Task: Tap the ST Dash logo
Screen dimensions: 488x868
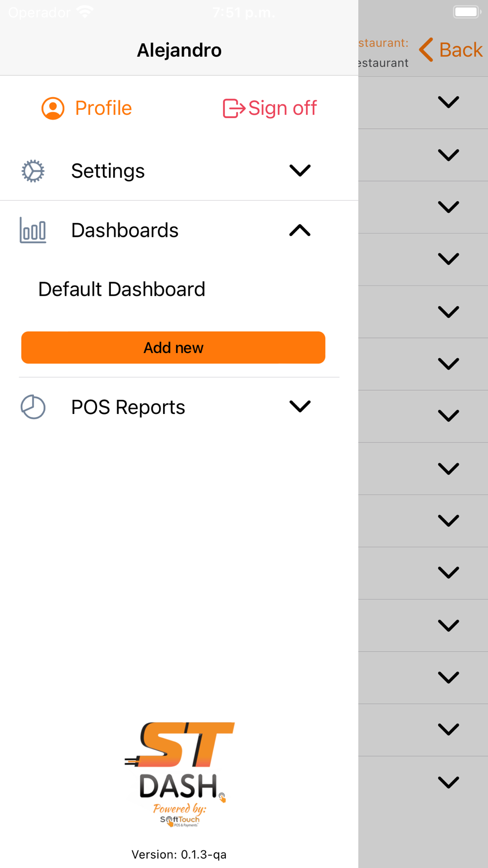Action: [x=179, y=774]
